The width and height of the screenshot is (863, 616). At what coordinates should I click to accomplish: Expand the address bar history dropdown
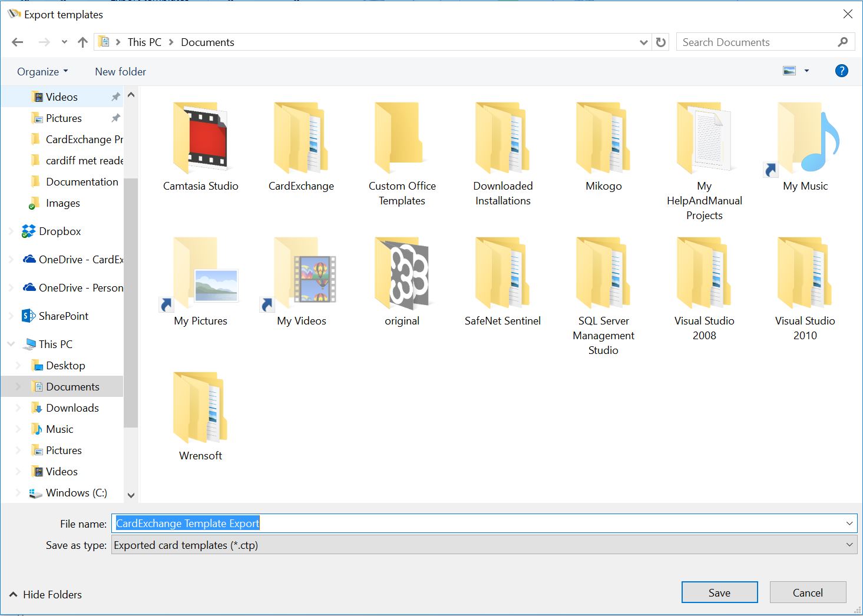point(644,42)
